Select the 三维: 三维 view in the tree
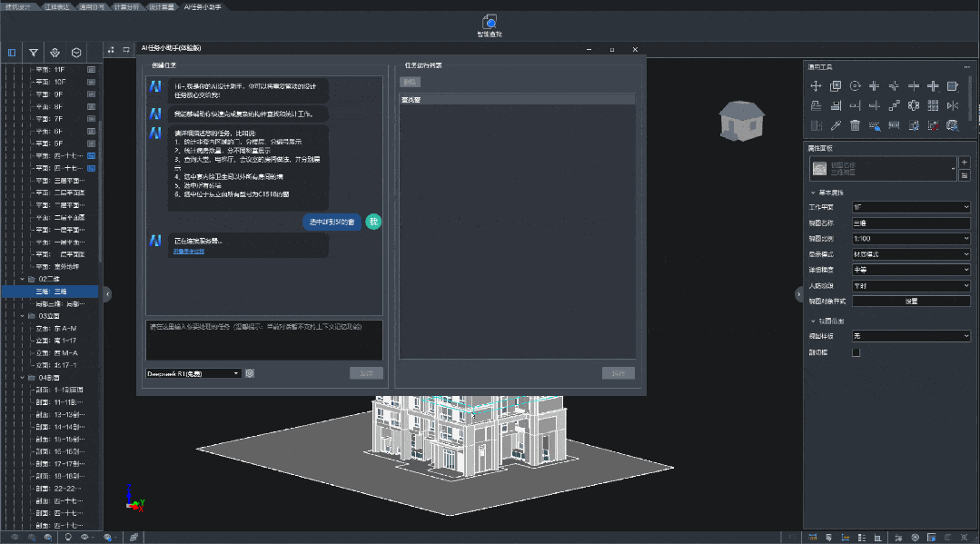The height and width of the screenshot is (544, 980). (50, 292)
